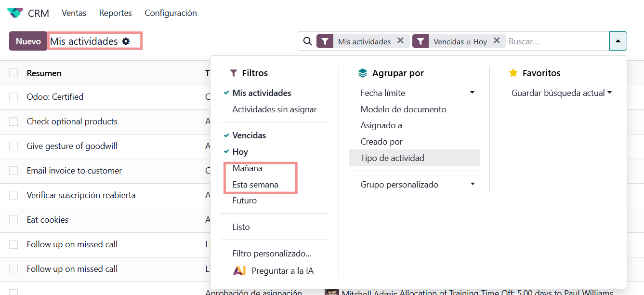Click the magnifier search icon
Image resolution: width=644 pixels, height=295 pixels.
[x=307, y=41]
